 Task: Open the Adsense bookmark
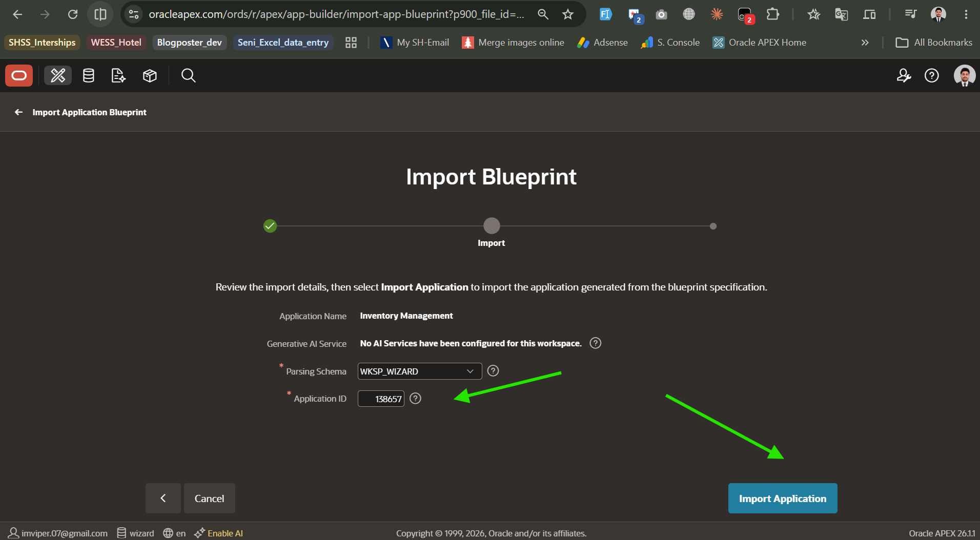pos(602,43)
